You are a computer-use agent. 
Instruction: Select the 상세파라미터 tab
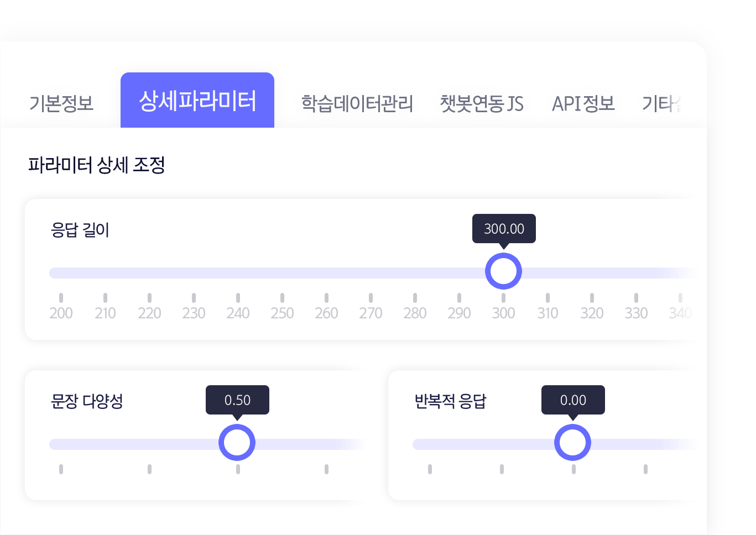tap(197, 100)
